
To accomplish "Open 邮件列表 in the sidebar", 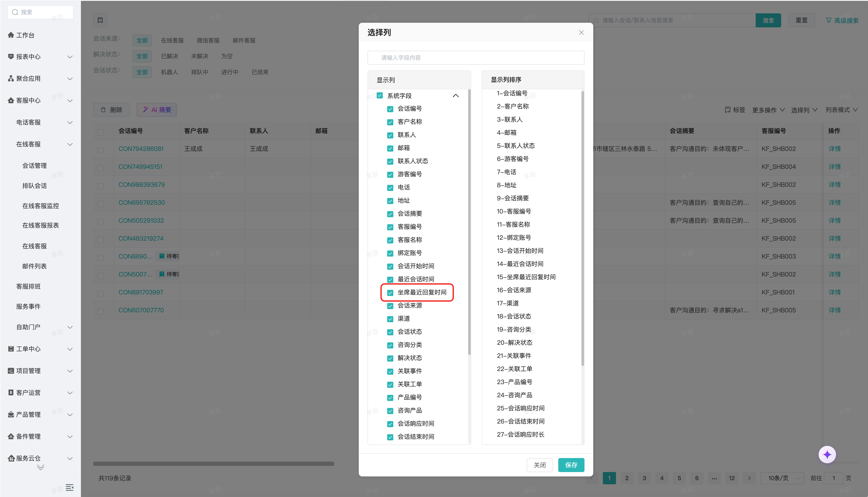I will click(35, 266).
